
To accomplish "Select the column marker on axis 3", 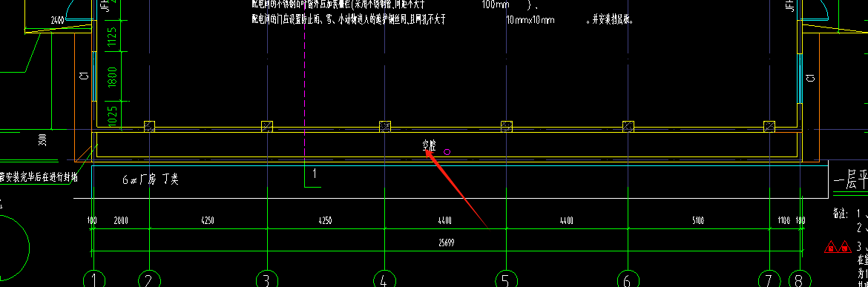I will [267, 127].
